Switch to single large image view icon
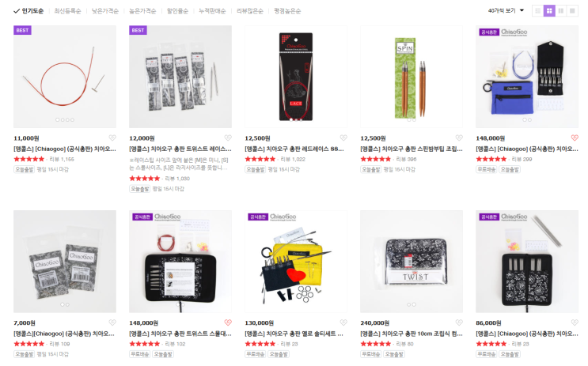 tap(572, 11)
